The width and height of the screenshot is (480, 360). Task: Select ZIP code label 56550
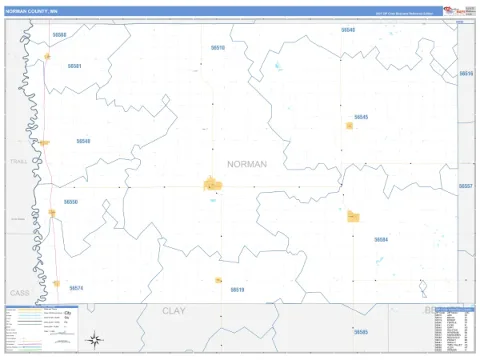tap(71, 202)
